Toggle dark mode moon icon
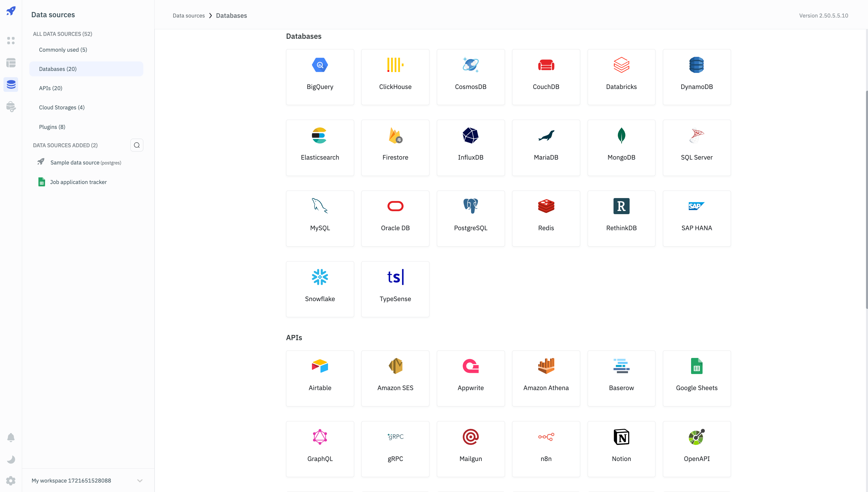Screen dimensions: 868x492 pyautogui.click(x=11, y=459)
